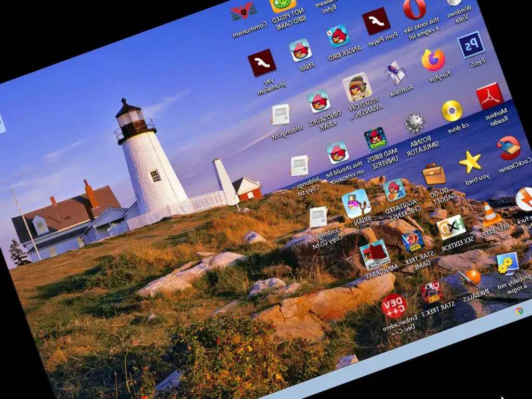This screenshot has height=399, width=532.
Task: Select the HxD hex editor icon
Action: tap(451, 228)
